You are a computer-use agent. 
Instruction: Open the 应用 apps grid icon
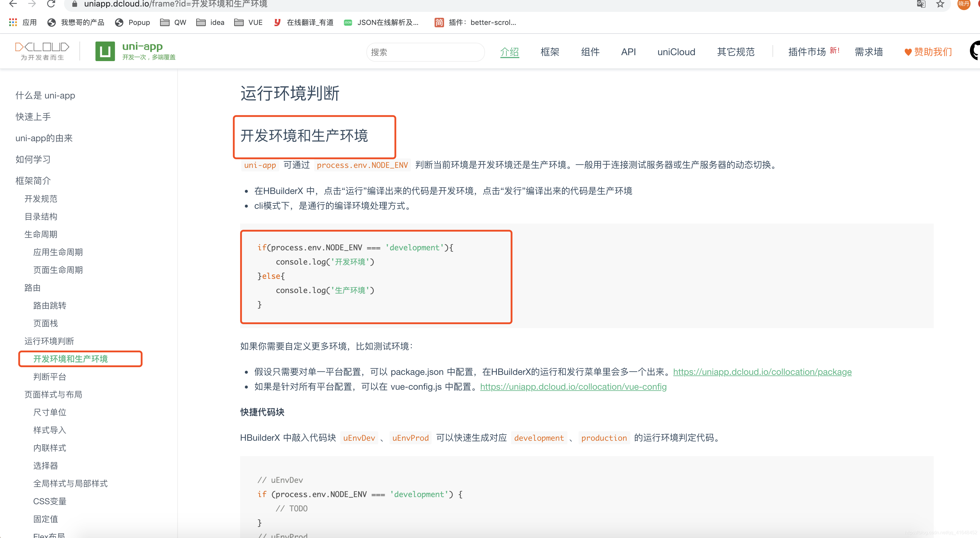pyautogui.click(x=12, y=22)
